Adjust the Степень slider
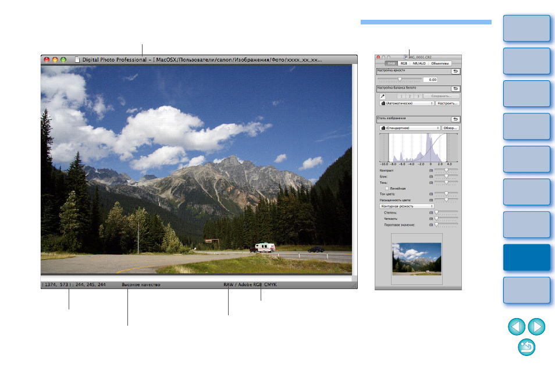This screenshot has height=392, width=555. pos(446,213)
